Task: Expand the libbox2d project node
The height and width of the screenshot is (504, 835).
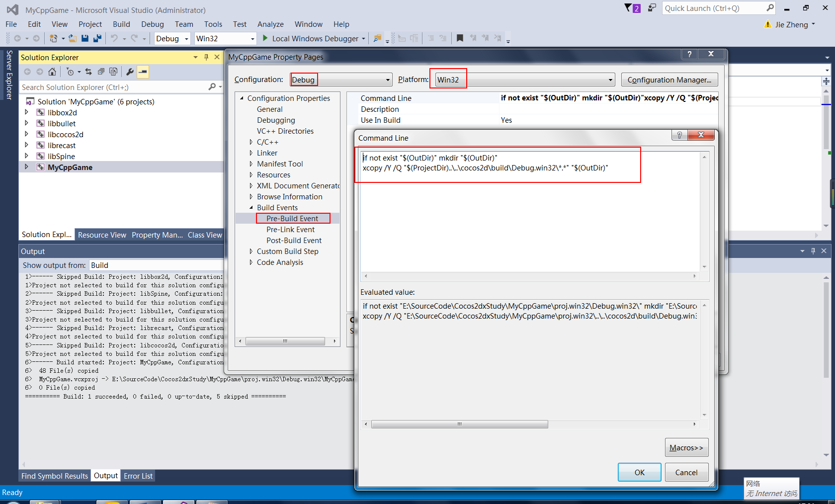Action: point(27,112)
